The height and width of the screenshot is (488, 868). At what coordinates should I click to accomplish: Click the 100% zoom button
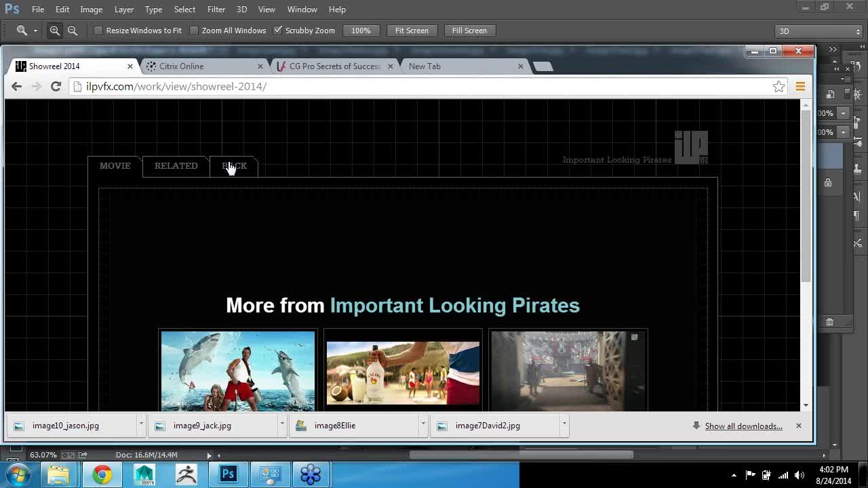click(x=361, y=30)
